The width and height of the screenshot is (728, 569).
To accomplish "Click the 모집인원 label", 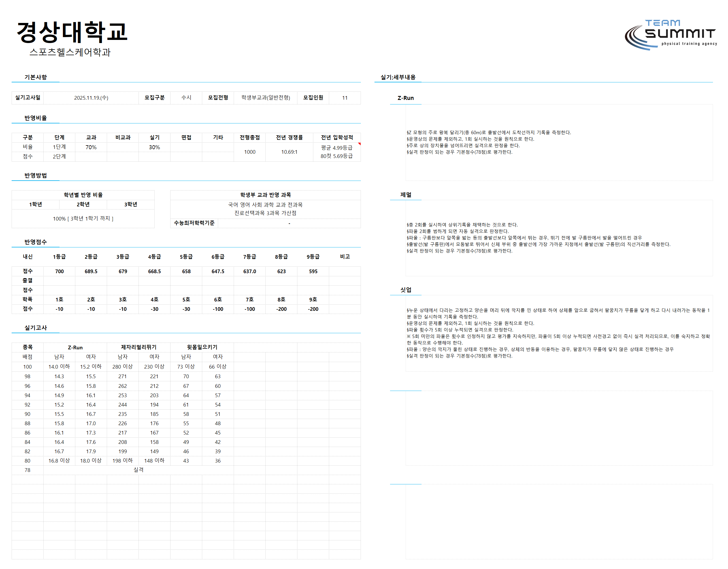I will click(x=313, y=98).
